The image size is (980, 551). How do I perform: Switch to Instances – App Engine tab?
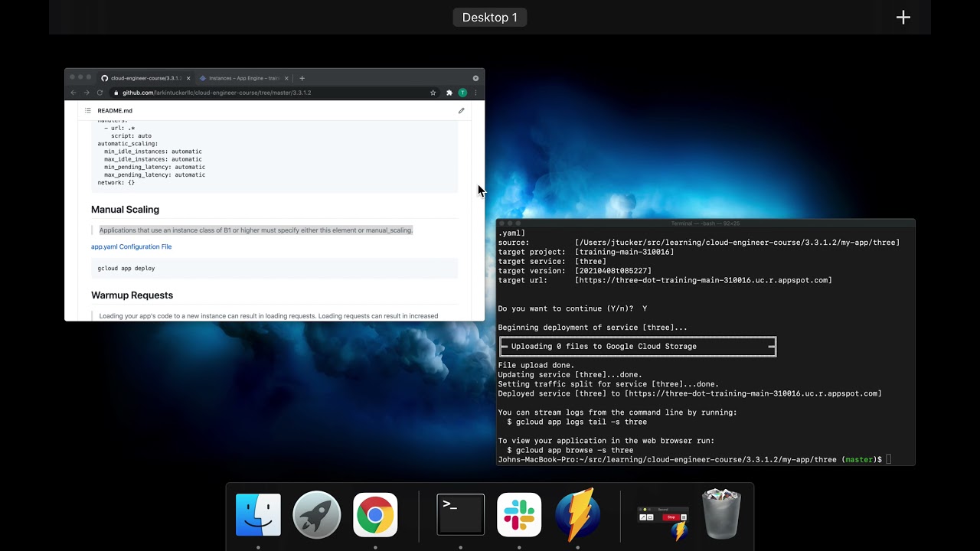coord(243,78)
